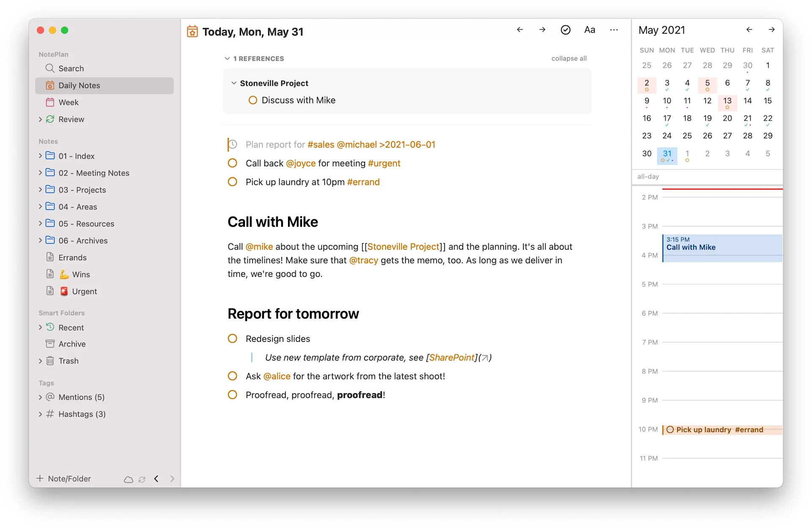The width and height of the screenshot is (812, 528).
Task: Click the Review sync icon
Action: click(50, 119)
